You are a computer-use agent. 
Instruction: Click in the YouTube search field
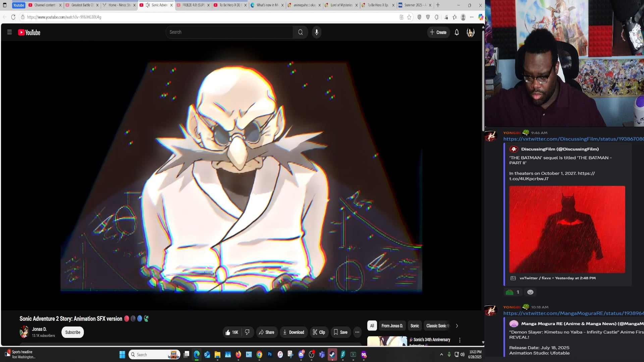tap(229, 32)
